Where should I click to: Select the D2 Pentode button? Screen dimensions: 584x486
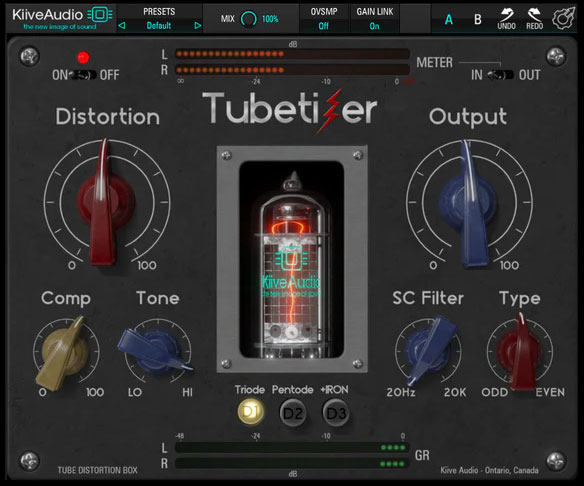[293, 413]
